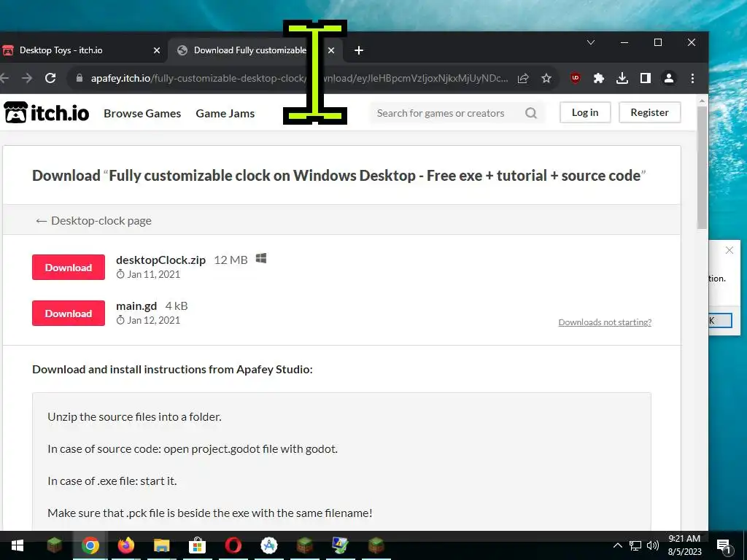Launch Firefox from the taskbar
This screenshot has height=560, width=747.
point(125,545)
